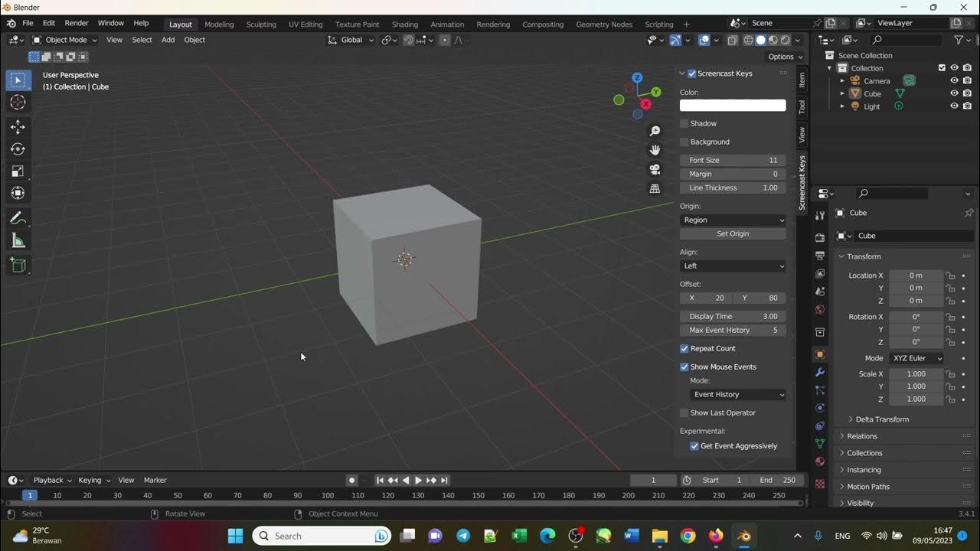This screenshot has width=980, height=551.
Task: Jump to the timeline end frame
Action: point(444,481)
